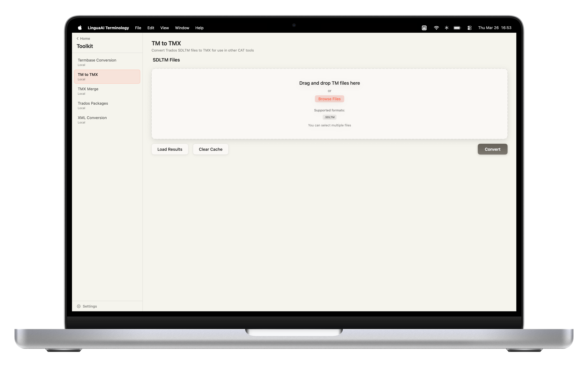Open the battery status icon
This screenshot has height=367, width=588.
click(x=457, y=28)
